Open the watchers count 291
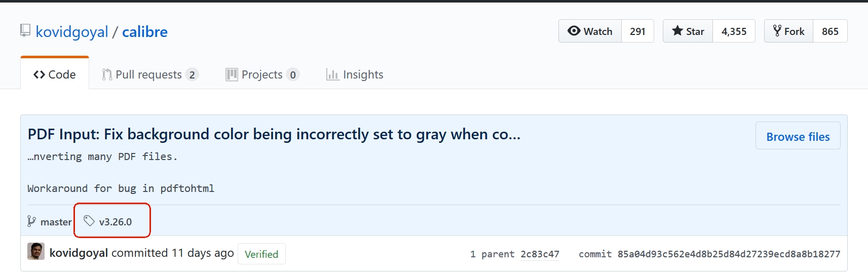Image resolution: width=868 pixels, height=272 pixels. pyautogui.click(x=637, y=31)
